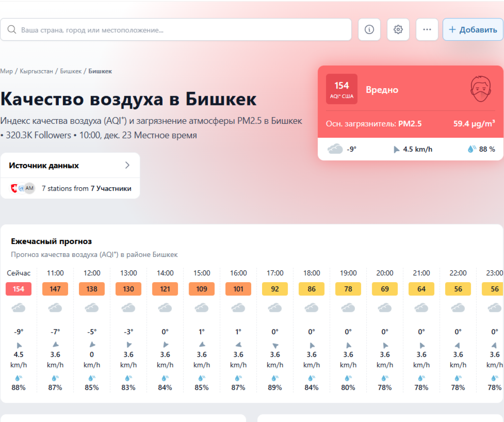
Task: Click the cloud weather icon beside -9°
Action: point(335,149)
